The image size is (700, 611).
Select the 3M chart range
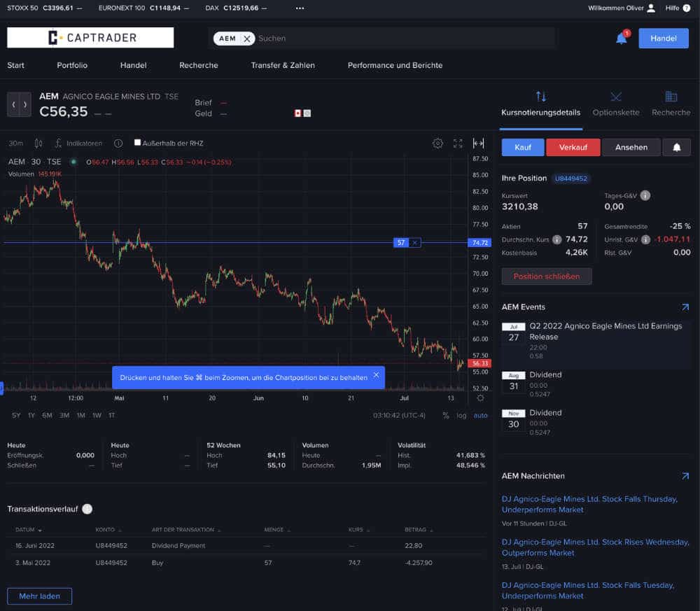pyautogui.click(x=64, y=416)
